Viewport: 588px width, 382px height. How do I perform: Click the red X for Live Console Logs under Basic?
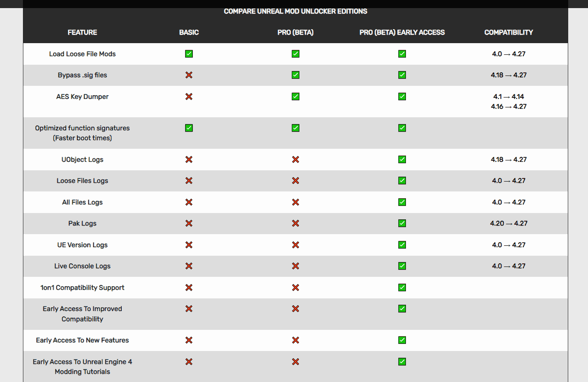(x=189, y=266)
